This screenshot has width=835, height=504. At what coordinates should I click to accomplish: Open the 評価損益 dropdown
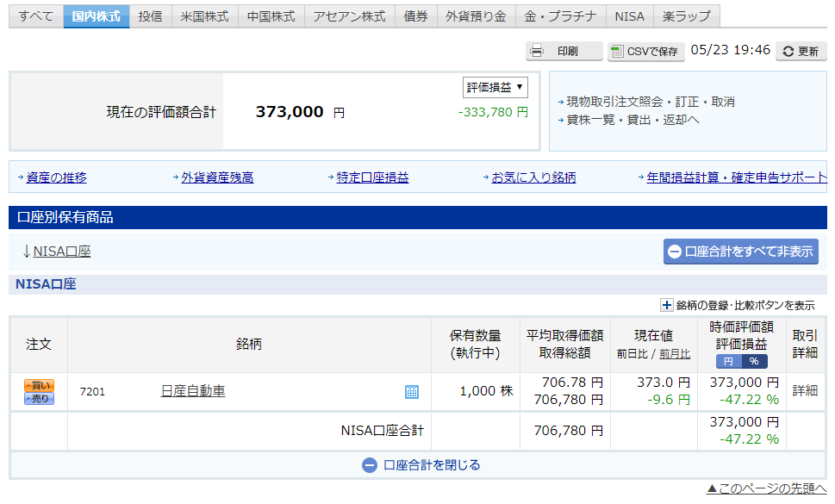495,87
